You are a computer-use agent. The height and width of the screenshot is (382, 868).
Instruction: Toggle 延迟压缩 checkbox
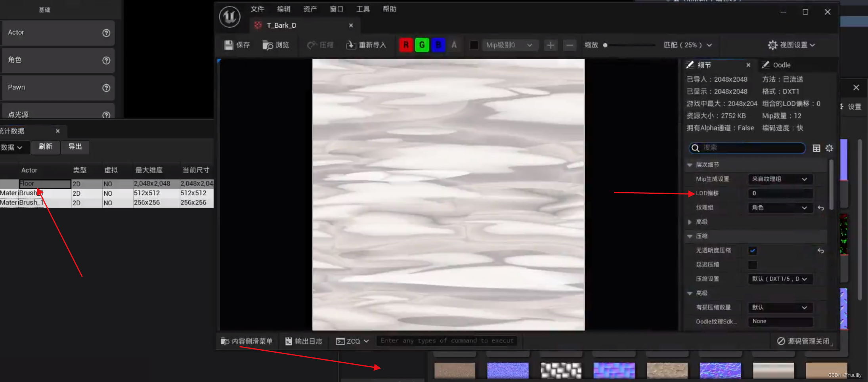point(752,265)
